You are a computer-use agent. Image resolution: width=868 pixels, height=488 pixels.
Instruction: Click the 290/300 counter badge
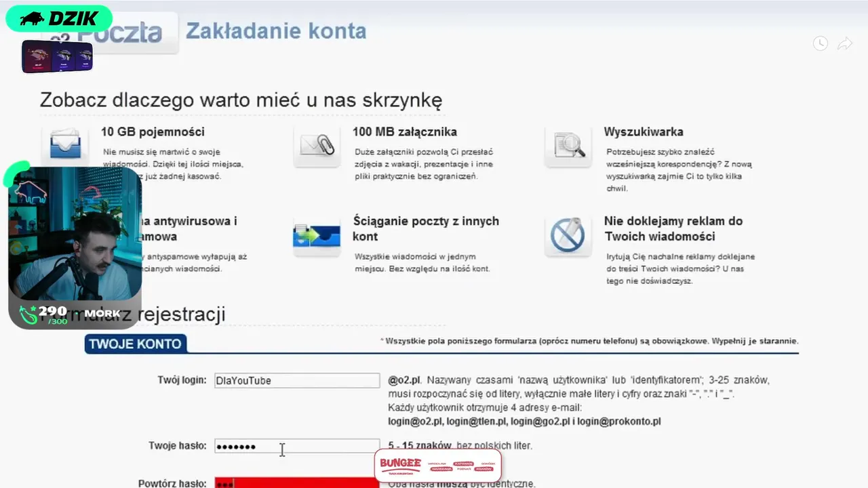[x=45, y=314]
